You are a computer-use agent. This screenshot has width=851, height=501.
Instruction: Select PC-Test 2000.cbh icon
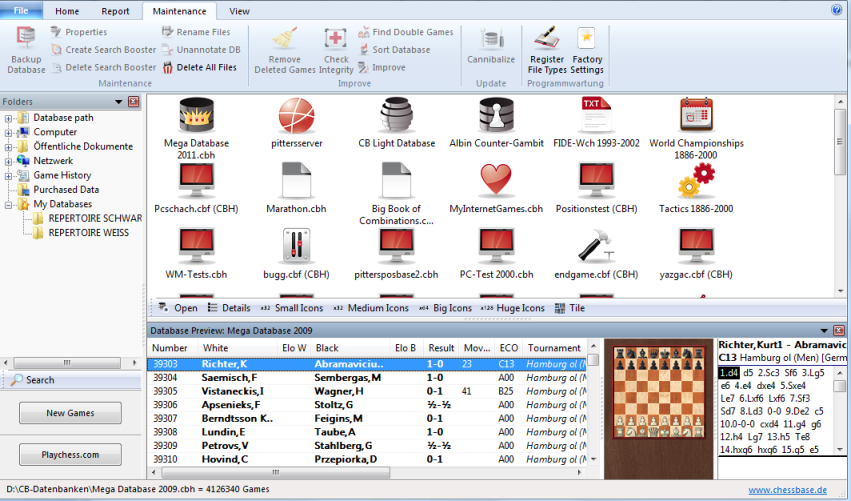(496, 246)
